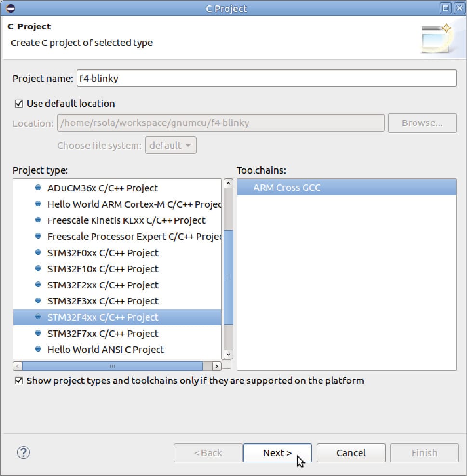Select ARM Cross GCC toolchain
The width and height of the screenshot is (467, 476).
click(347, 188)
